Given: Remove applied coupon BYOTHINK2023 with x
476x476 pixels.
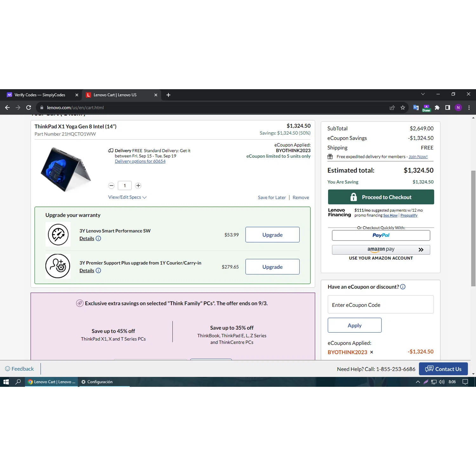Looking at the screenshot, I should tap(372, 352).
